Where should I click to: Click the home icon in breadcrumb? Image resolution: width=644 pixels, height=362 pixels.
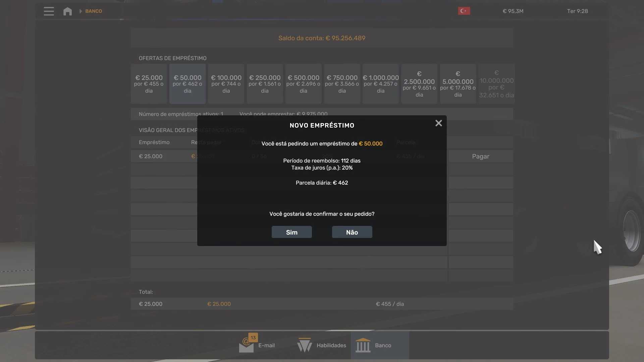pyautogui.click(x=67, y=11)
